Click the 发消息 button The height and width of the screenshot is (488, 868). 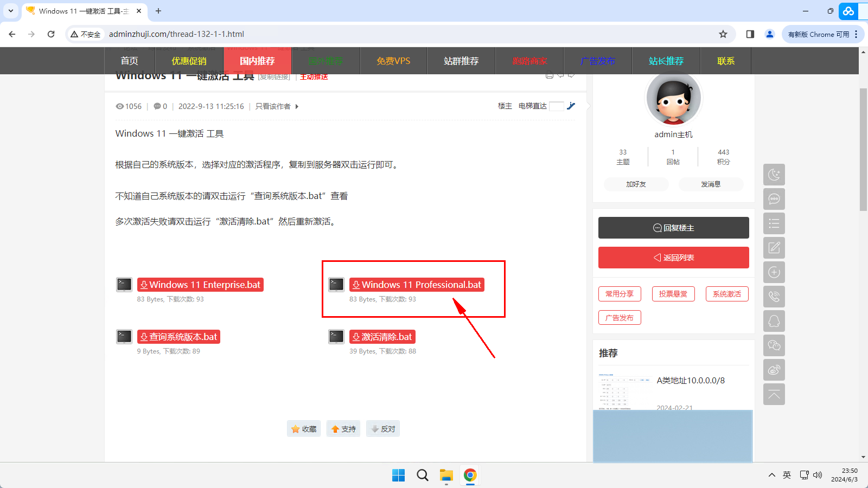tap(711, 184)
